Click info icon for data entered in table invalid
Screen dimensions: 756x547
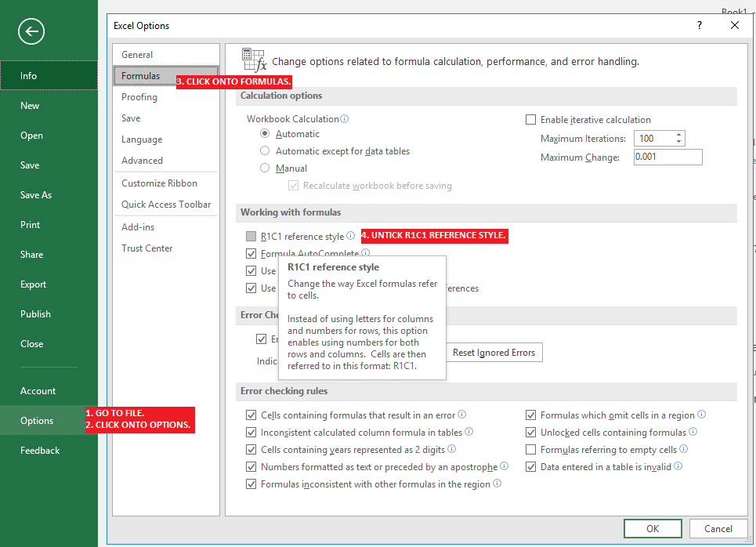678,466
